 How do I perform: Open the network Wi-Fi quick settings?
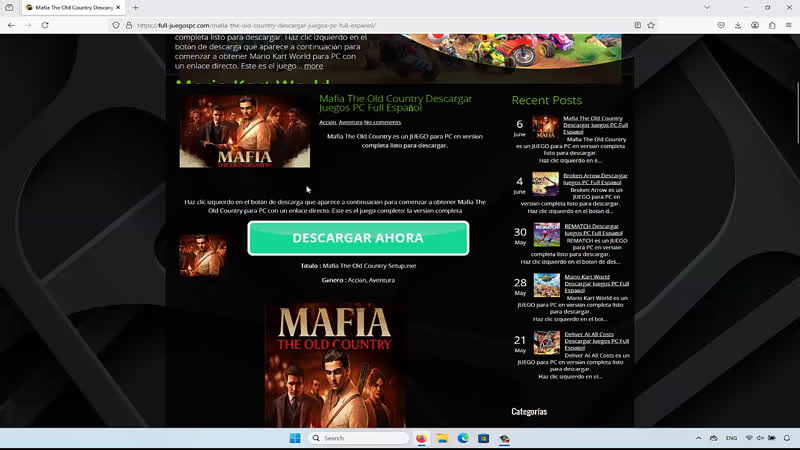click(749, 438)
